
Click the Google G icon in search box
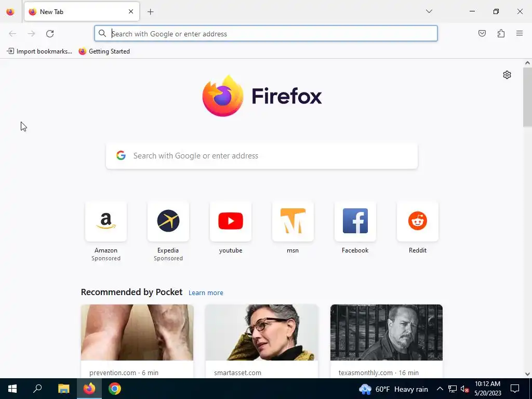pos(121,155)
